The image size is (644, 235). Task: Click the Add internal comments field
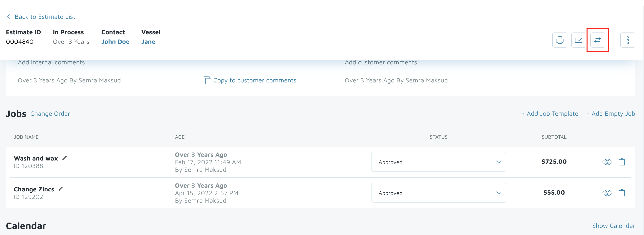point(157,62)
